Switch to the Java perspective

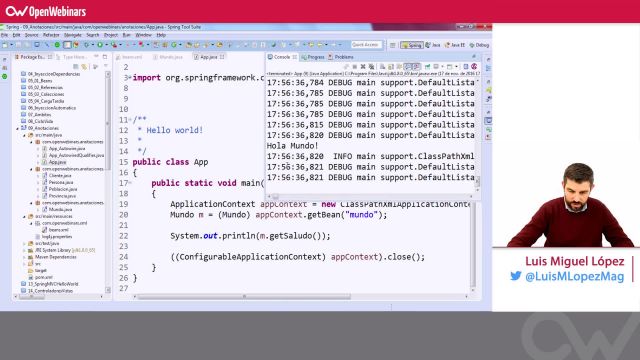433,45
